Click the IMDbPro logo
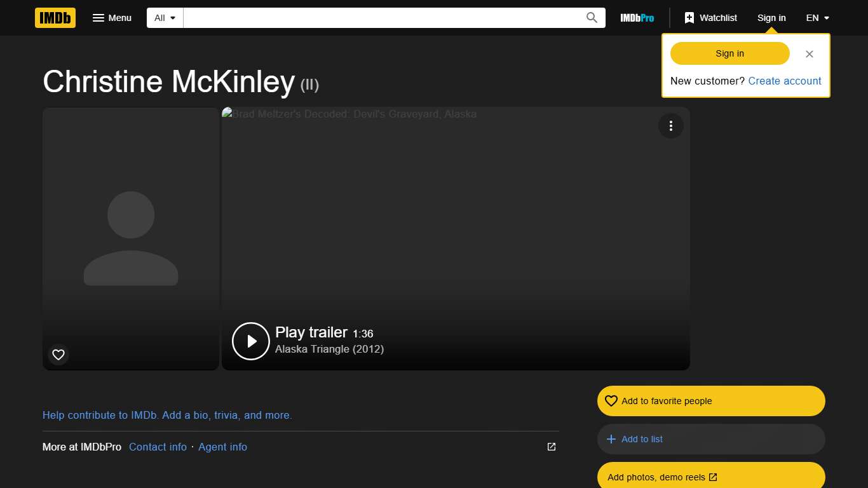The width and height of the screenshot is (868, 488). coord(637,18)
